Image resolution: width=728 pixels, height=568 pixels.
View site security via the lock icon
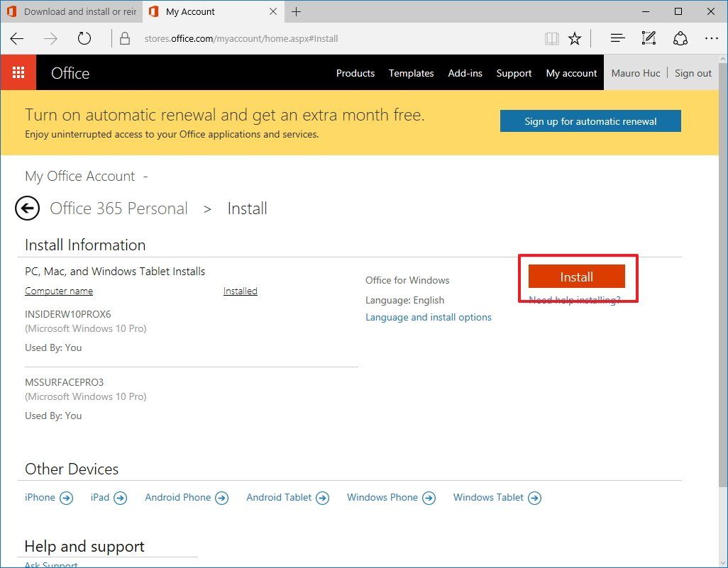pyautogui.click(x=125, y=38)
